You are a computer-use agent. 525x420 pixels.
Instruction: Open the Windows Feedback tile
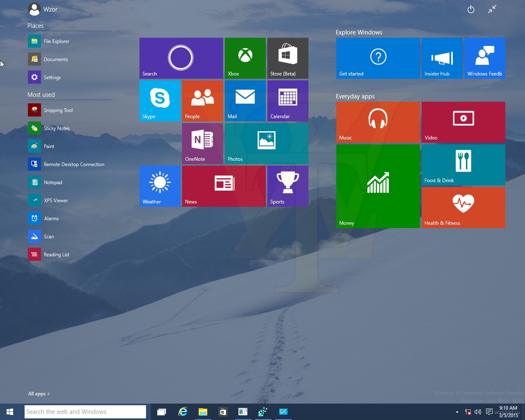485,58
